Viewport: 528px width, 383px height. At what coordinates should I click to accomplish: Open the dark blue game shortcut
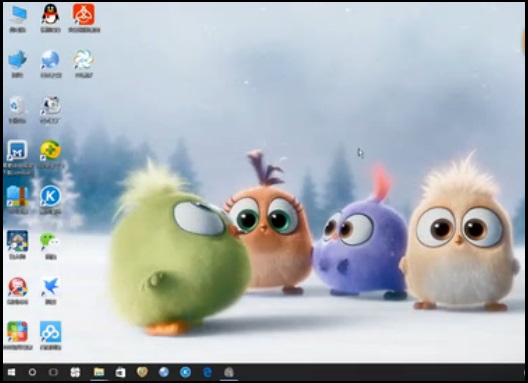18,241
